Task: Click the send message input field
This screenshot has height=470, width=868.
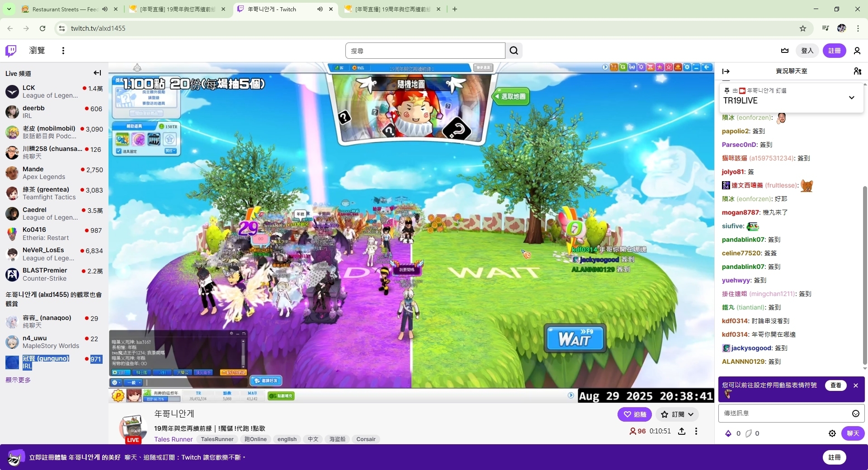Action: click(x=784, y=414)
